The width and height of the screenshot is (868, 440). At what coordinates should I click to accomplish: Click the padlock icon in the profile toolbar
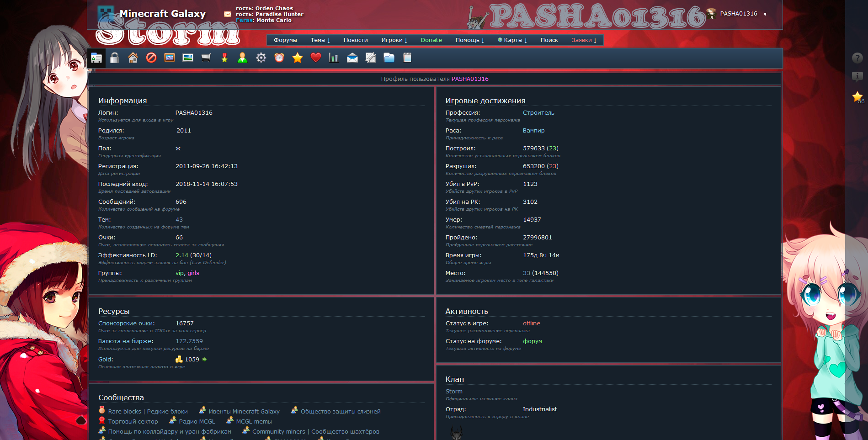(x=115, y=58)
